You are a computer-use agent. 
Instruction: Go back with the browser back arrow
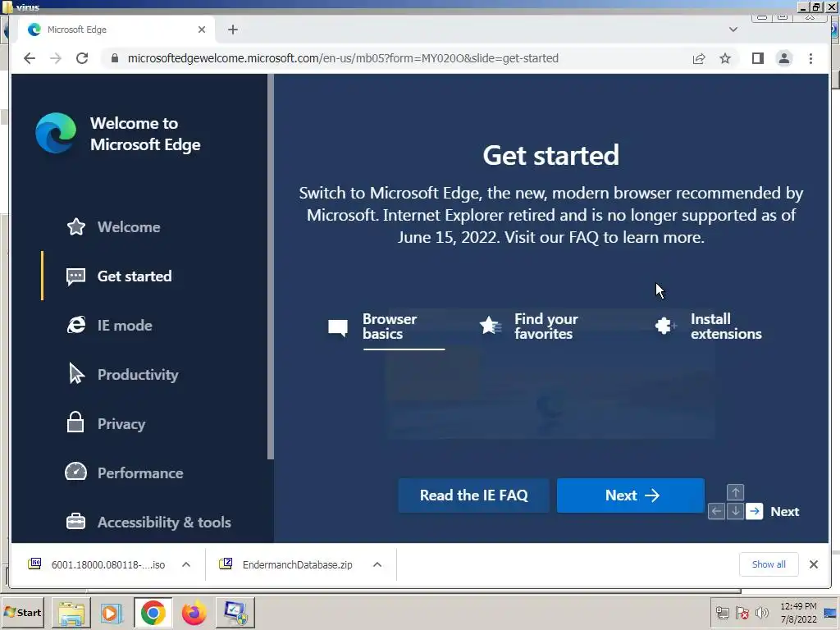coord(30,58)
